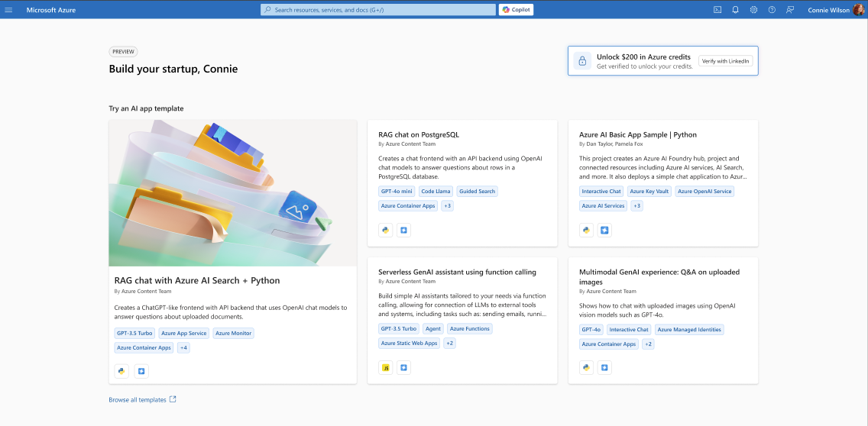Select the Agent tag
This screenshot has width=868, height=426.
433,328
